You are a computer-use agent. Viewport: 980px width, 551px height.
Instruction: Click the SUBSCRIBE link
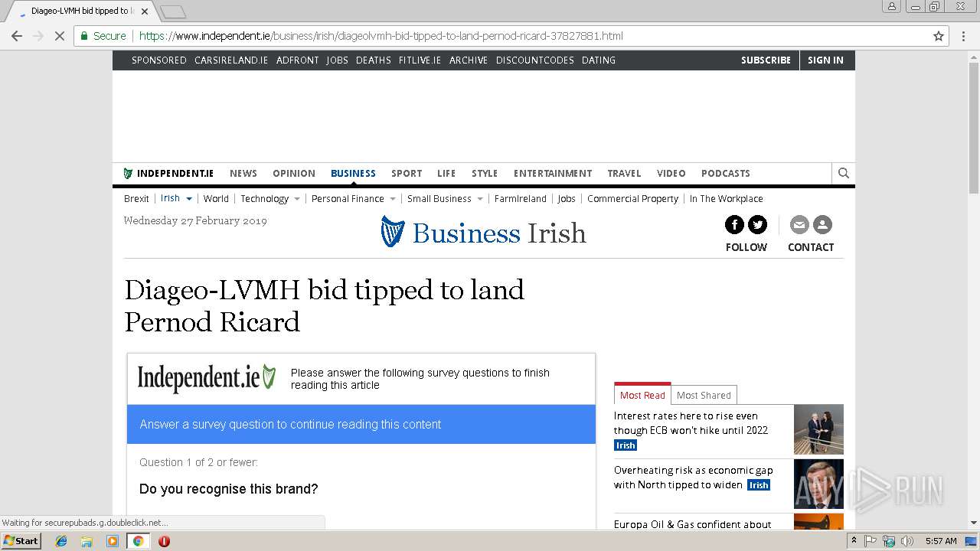[766, 60]
